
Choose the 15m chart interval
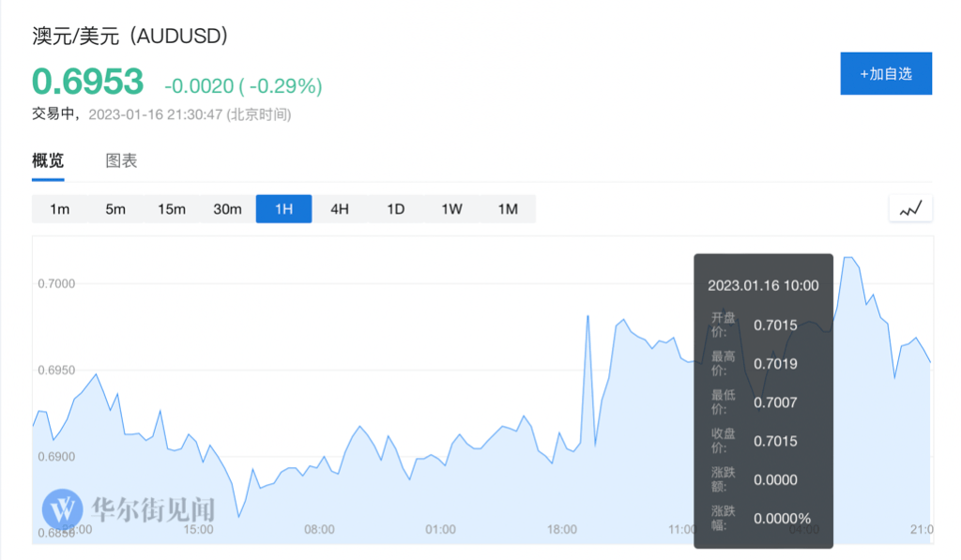pyautogui.click(x=172, y=209)
